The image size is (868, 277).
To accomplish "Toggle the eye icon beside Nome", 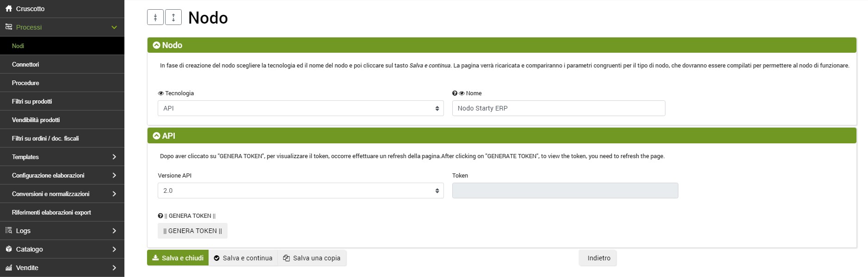I will (462, 93).
